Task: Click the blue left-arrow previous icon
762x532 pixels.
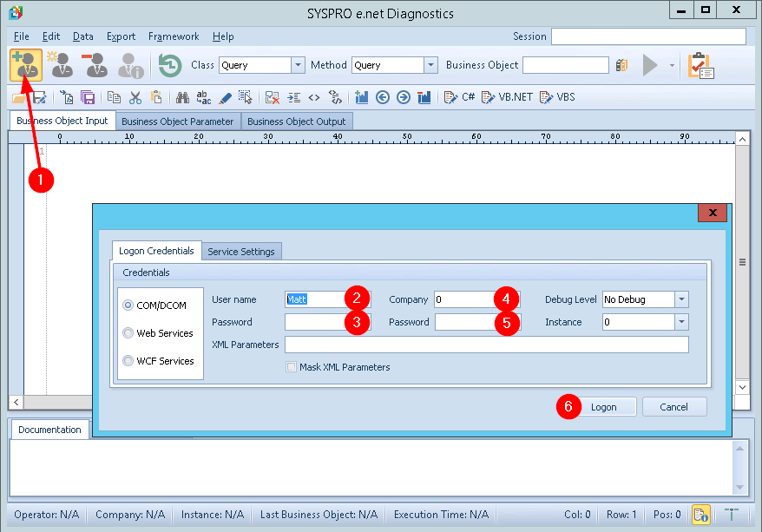Action: pyautogui.click(x=383, y=98)
